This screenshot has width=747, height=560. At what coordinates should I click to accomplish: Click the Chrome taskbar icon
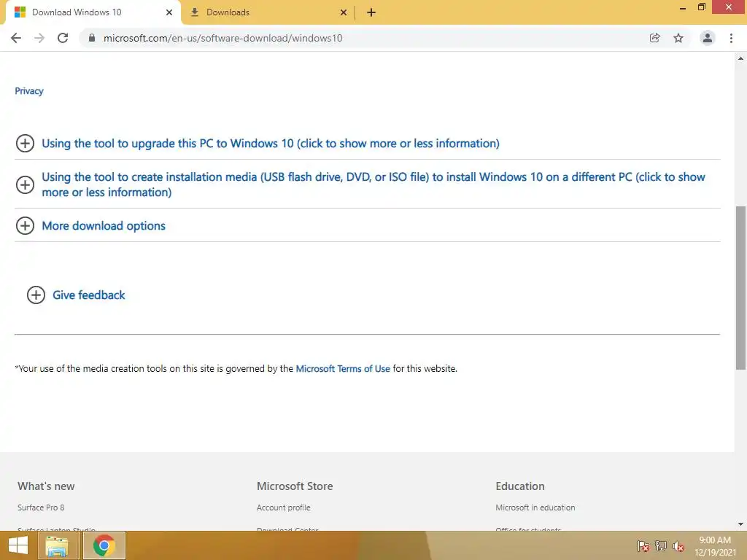(x=104, y=545)
